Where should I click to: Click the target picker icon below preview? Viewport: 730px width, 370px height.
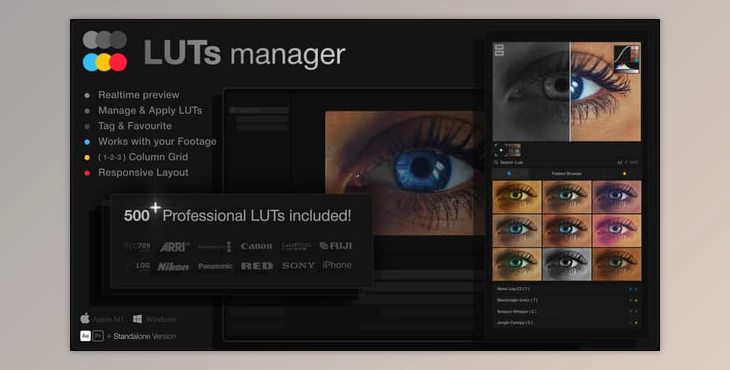[x=500, y=150]
